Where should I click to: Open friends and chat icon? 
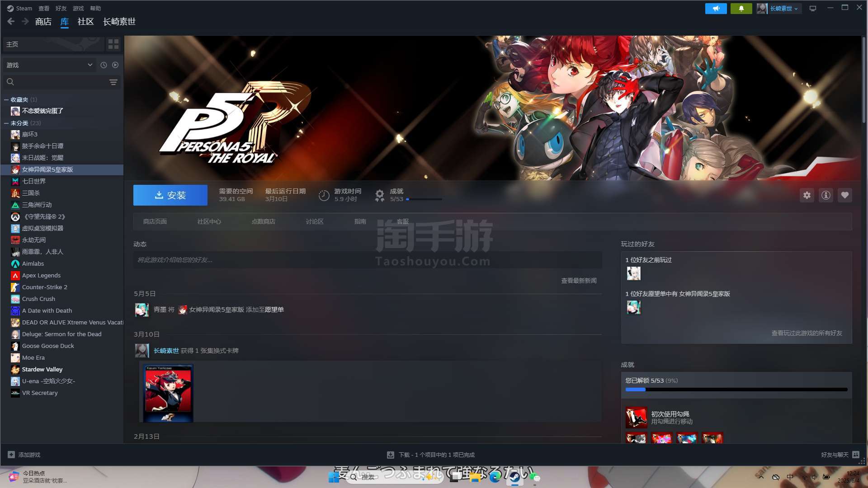click(x=856, y=455)
